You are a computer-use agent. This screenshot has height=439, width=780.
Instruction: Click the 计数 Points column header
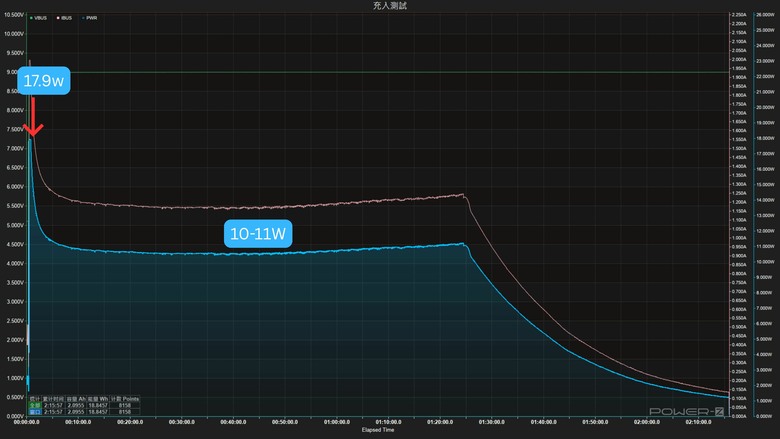(125, 399)
